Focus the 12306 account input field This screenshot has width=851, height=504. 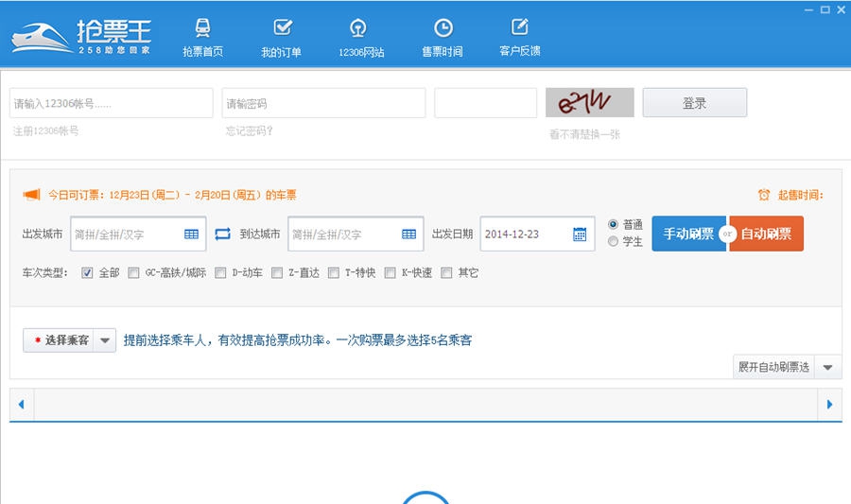point(111,103)
